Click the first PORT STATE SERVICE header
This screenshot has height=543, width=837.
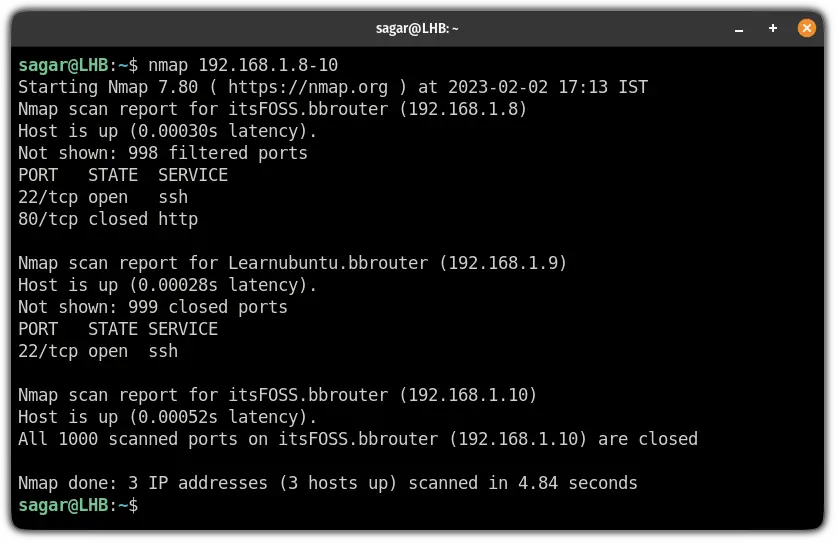point(123,175)
